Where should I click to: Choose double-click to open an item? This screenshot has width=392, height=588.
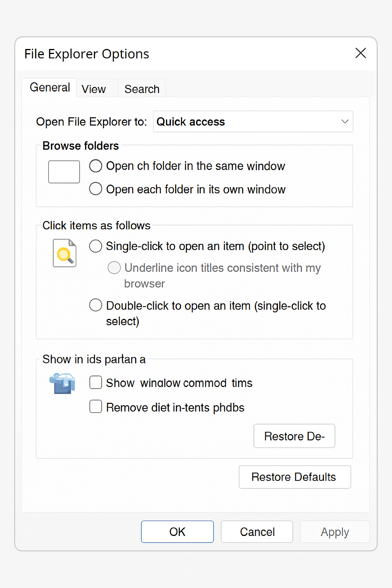point(95,305)
